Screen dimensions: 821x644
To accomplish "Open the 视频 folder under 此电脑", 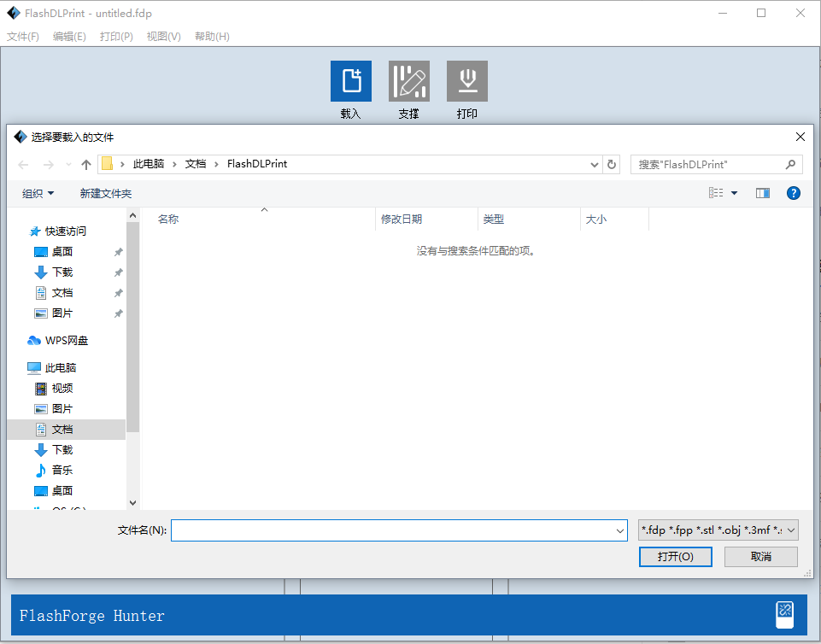I will (62, 389).
